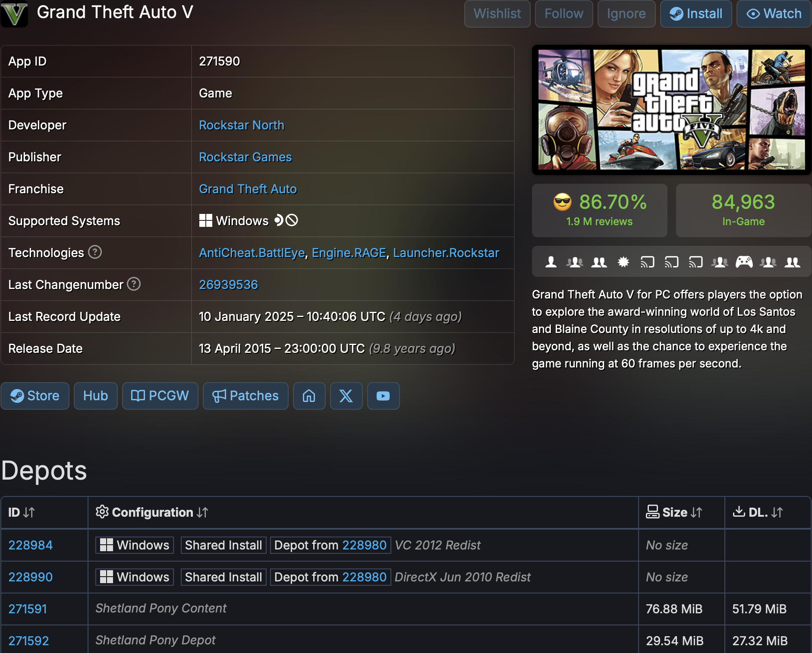Click the single-player person category icon
Viewport: 812px width, 653px height.
tap(551, 262)
